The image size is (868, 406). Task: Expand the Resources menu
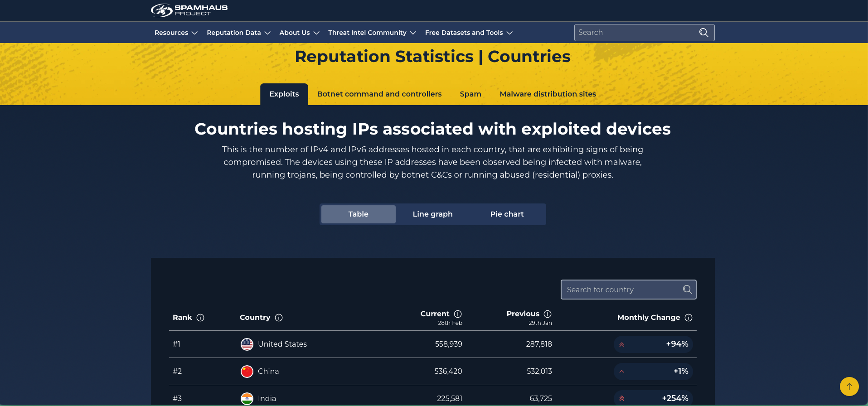pos(176,33)
